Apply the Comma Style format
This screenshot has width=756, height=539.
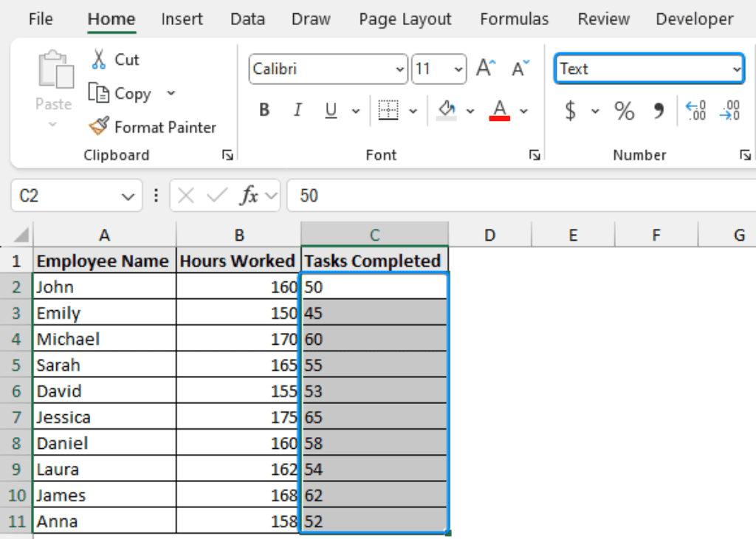tap(659, 111)
